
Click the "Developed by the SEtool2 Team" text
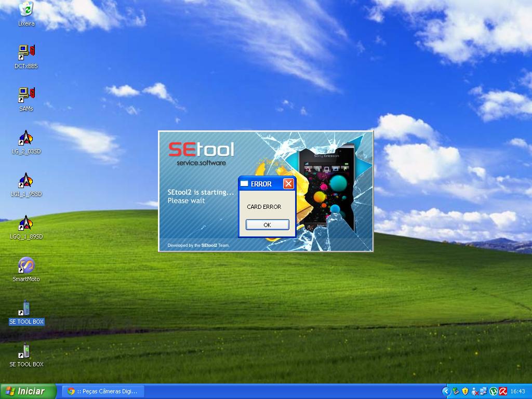(x=198, y=245)
